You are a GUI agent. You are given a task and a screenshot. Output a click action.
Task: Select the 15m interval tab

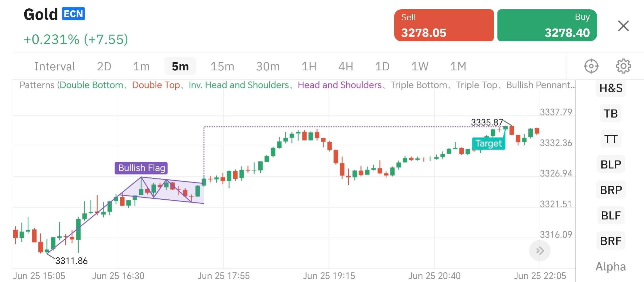pos(222,66)
